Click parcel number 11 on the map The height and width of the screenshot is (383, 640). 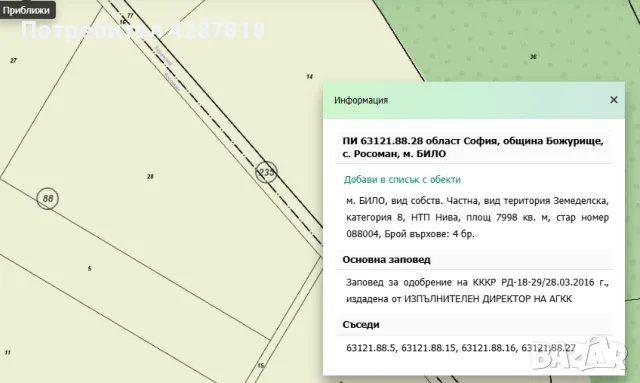pyautogui.click(x=7, y=352)
